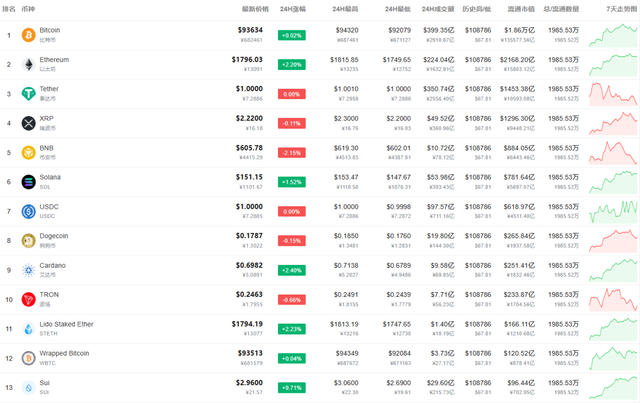640x403 pixels.
Task: Open the blue USDC logo icon
Action: (x=29, y=212)
